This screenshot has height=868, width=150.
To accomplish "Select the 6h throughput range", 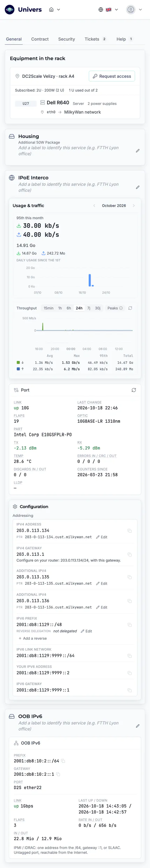I will (x=69, y=308).
